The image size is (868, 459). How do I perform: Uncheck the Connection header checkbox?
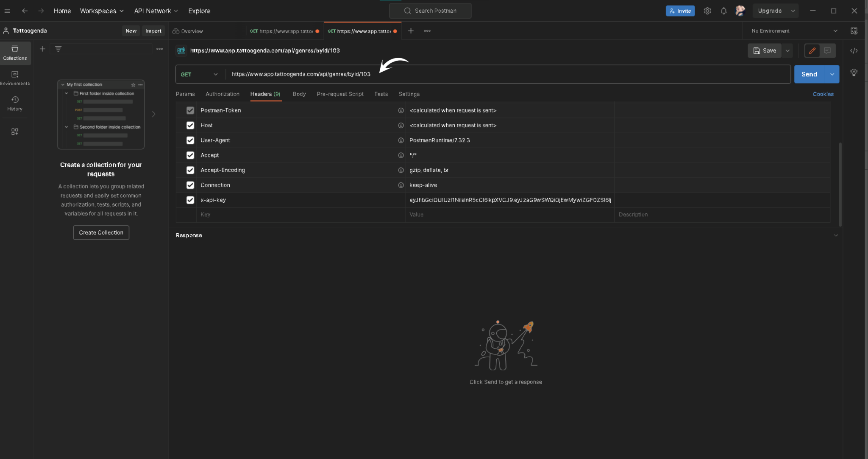pyautogui.click(x=190, y=185)
